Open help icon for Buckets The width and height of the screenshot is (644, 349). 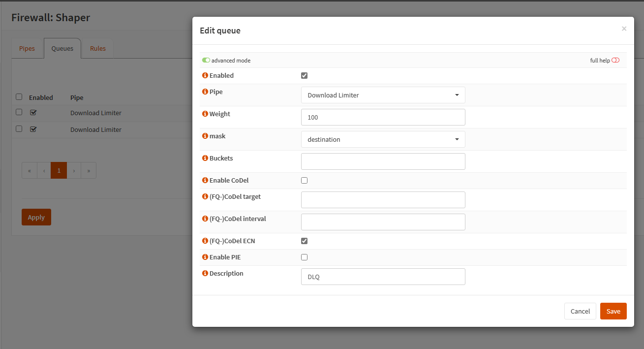pyautogui.click(x=205, y=159)
